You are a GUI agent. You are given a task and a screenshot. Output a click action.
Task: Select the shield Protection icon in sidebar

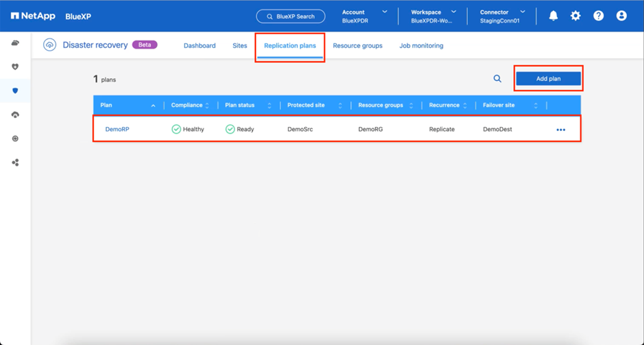click(15, 91)
